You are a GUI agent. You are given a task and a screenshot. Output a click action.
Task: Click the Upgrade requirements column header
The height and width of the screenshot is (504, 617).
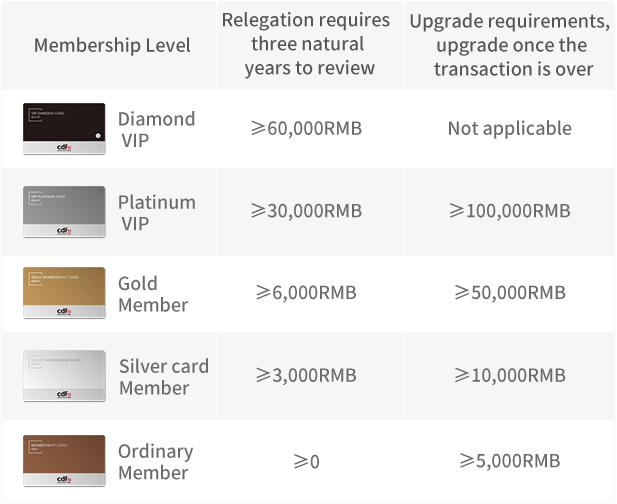tap(509, 44)
